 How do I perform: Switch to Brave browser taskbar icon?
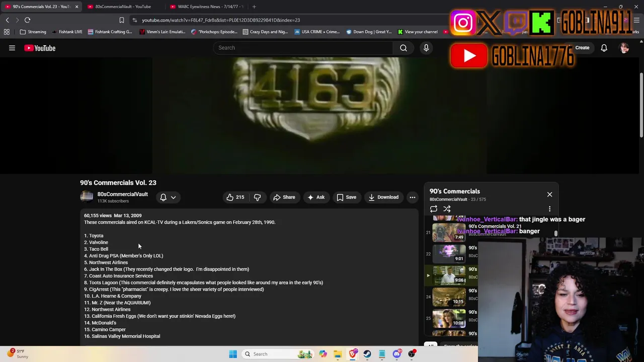pyautogui.click(x=353, y=354)
